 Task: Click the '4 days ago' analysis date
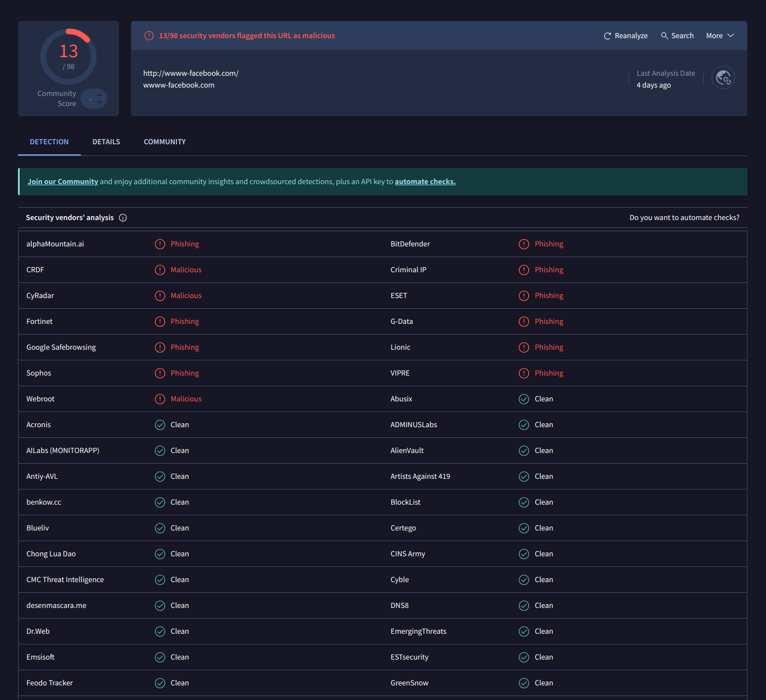[654, 85]
